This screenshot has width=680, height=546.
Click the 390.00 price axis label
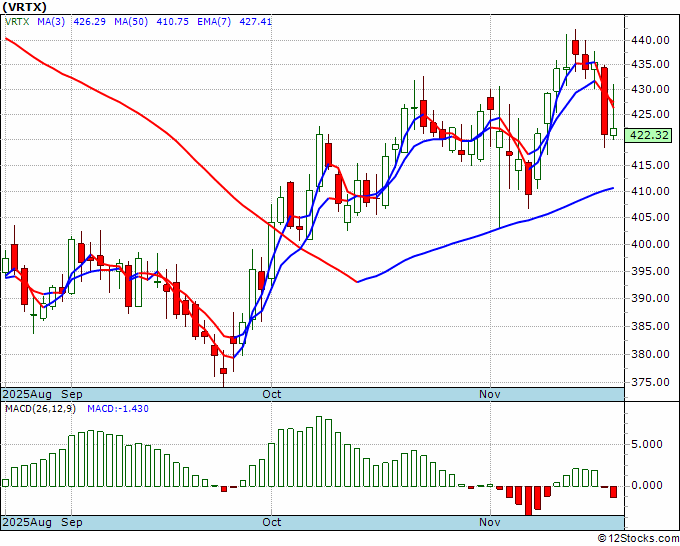[x=649, y=298]
